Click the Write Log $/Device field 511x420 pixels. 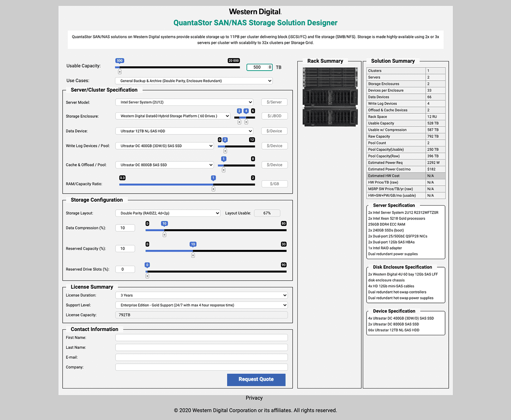pos(274,146)
